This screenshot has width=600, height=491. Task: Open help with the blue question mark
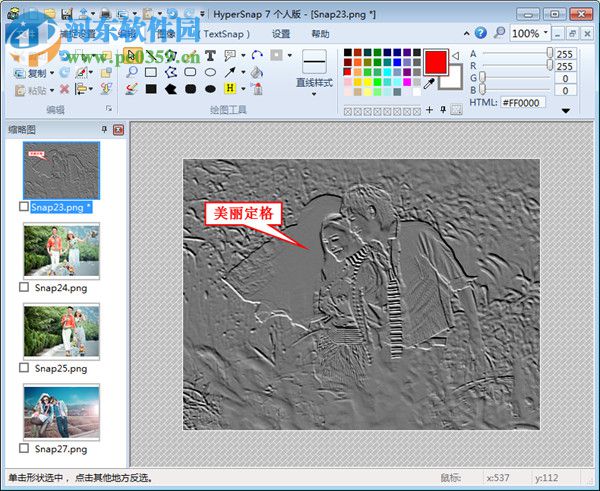[481, 33]
